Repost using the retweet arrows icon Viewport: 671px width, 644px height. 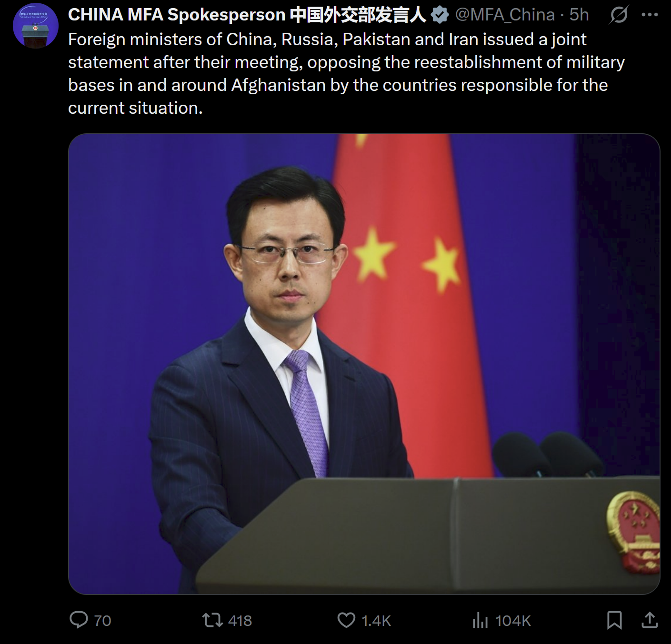coord(212,620)
